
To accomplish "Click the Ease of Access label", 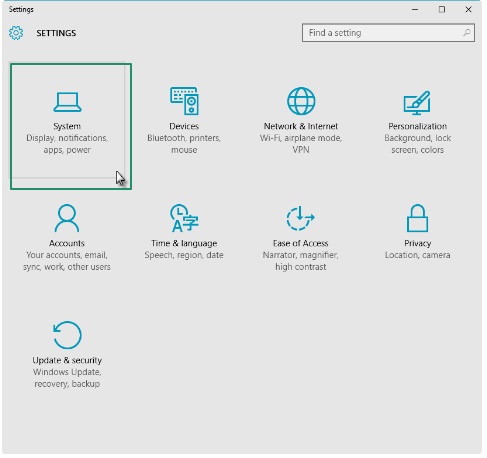I will (301, 243).
